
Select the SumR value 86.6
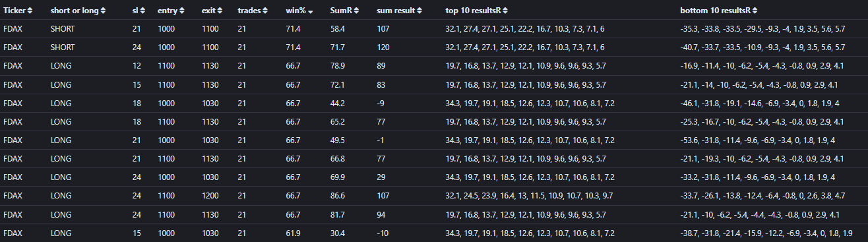338,195
